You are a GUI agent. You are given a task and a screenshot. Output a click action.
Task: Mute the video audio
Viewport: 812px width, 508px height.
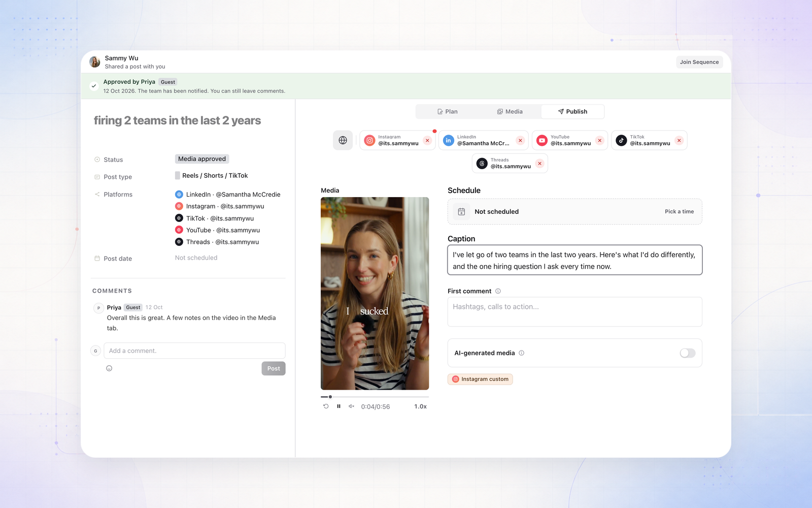point(351,406)
